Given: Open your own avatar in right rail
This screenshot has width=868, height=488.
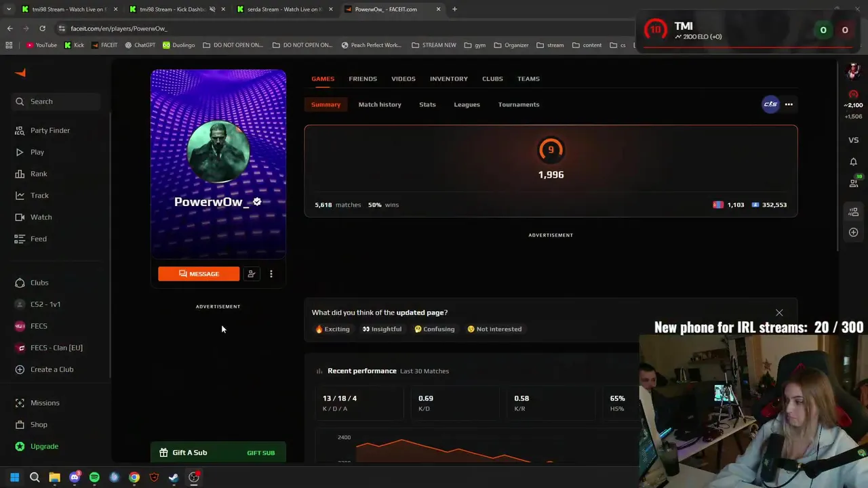Looking at the screenshot, I should coord(854,70).
